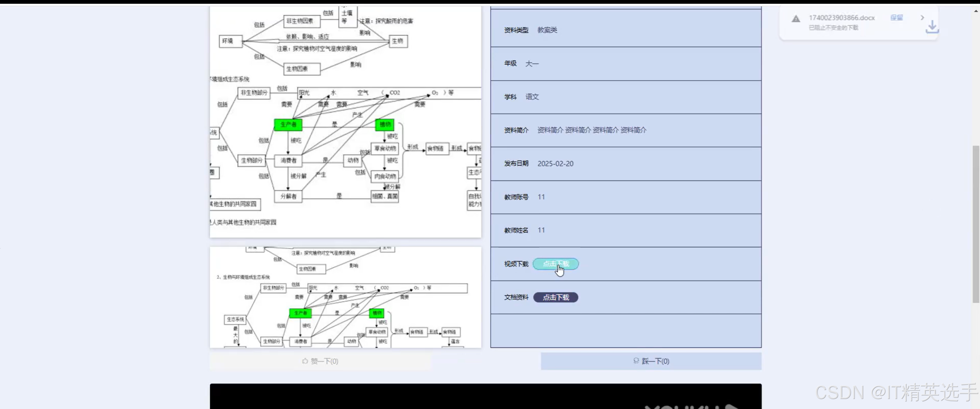Open the first document preview image
Screen dimensions: 980x409
tap(345, 122)
